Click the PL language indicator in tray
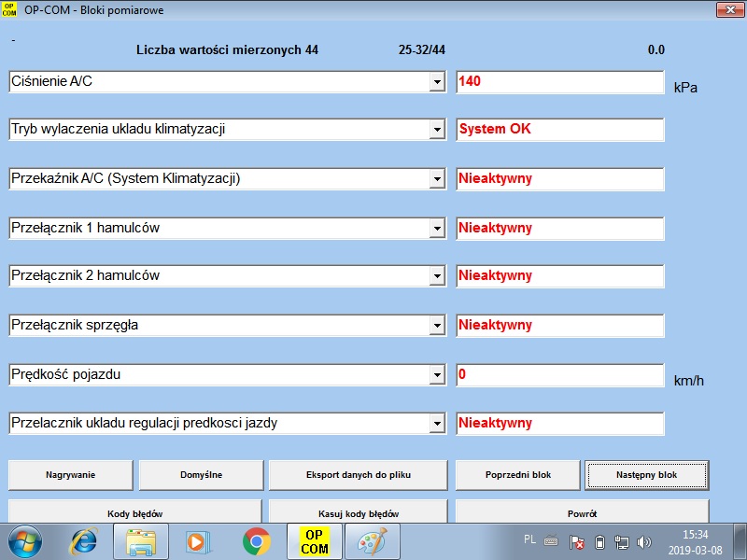The width and height of the screenshot is (747, 560). tap(529, 540)
